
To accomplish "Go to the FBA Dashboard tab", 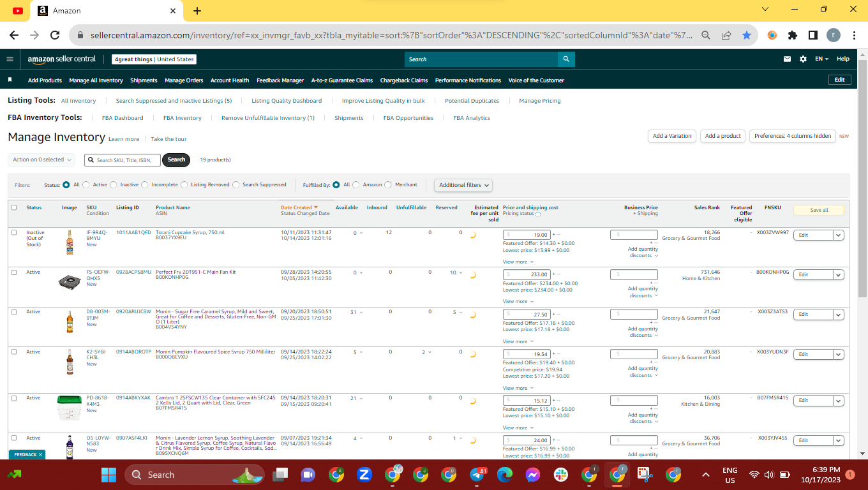I will (123, 118).
